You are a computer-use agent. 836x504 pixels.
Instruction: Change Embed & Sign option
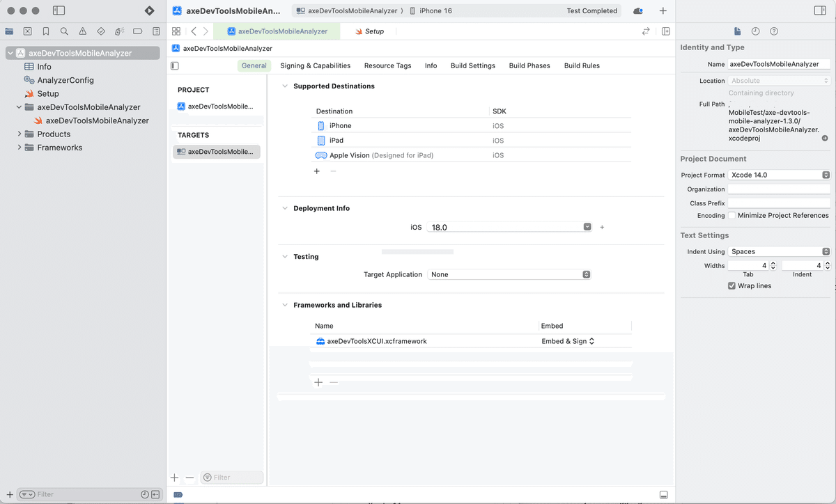[x=568, y=341]
